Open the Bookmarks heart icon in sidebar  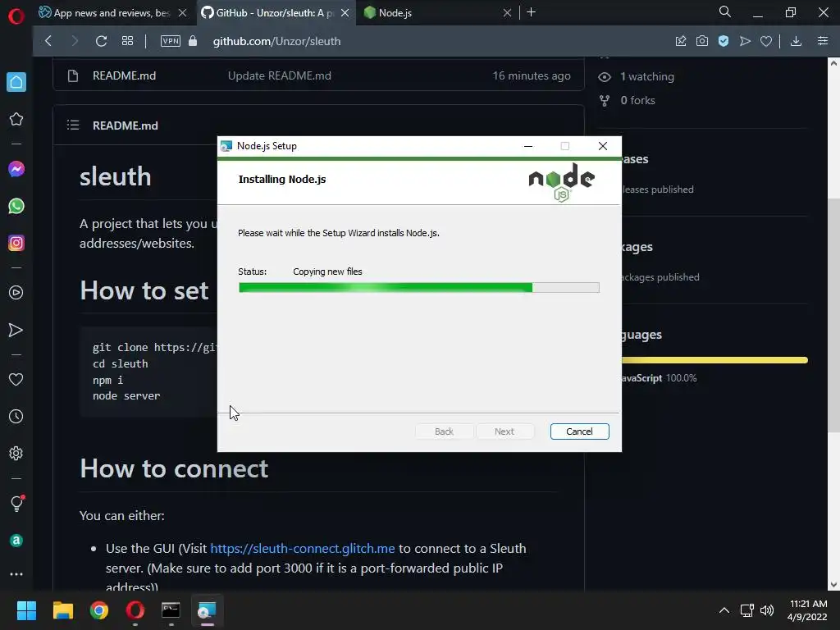pyautogui.click(x=16, y=379)
